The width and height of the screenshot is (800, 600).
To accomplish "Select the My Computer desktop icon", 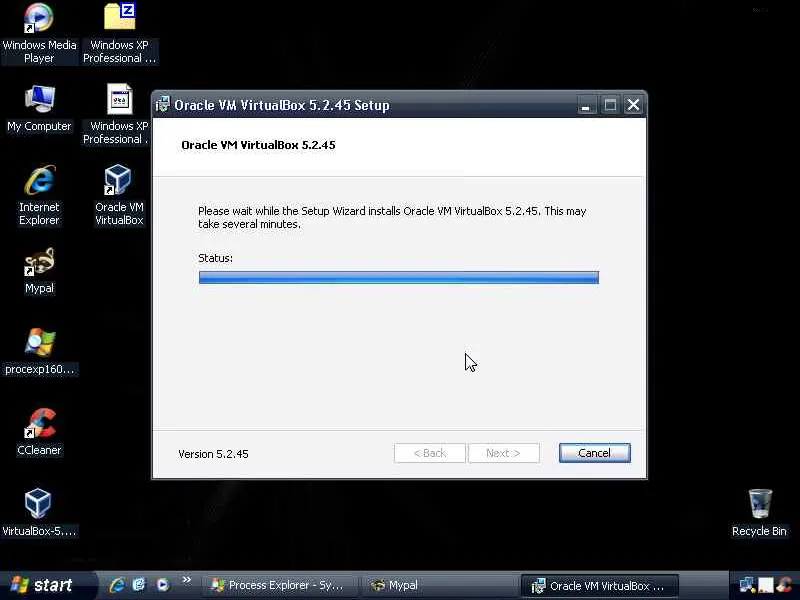I will point(39,109).
